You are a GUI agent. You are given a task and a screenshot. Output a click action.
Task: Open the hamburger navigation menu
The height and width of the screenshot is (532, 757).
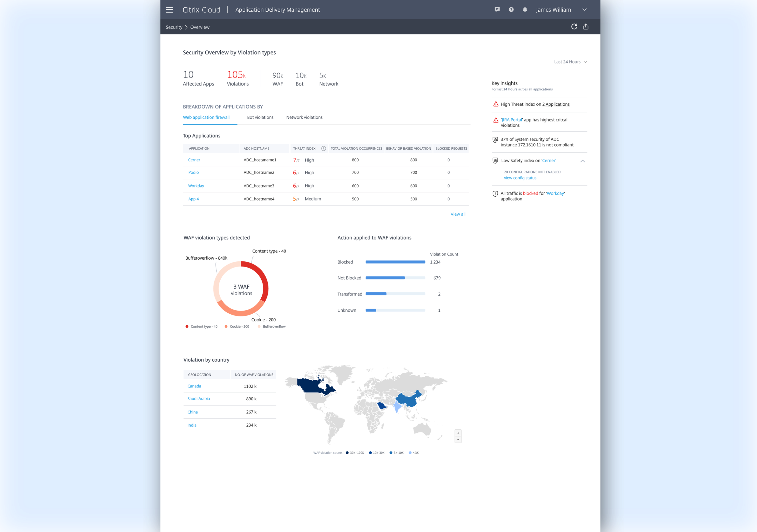coord(170,10)
